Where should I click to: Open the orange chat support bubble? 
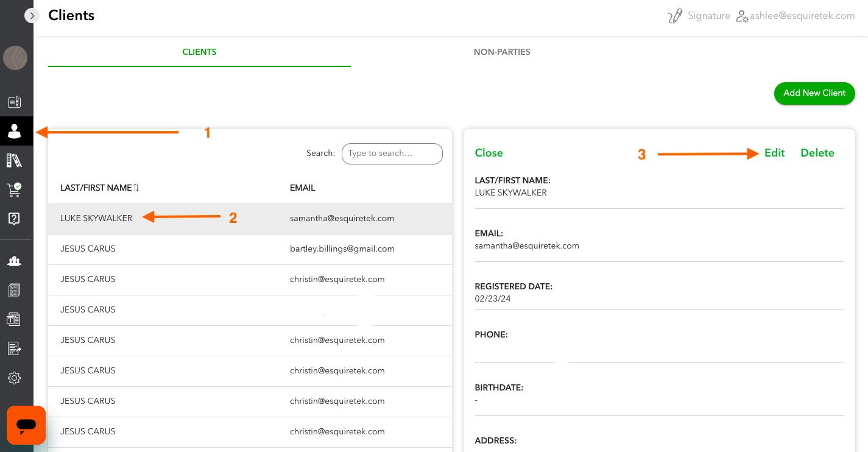click(26, 425)
